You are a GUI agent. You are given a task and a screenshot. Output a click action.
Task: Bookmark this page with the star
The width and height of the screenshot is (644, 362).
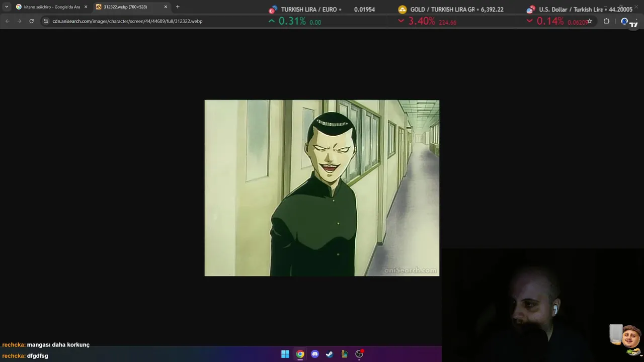(590, 21)
